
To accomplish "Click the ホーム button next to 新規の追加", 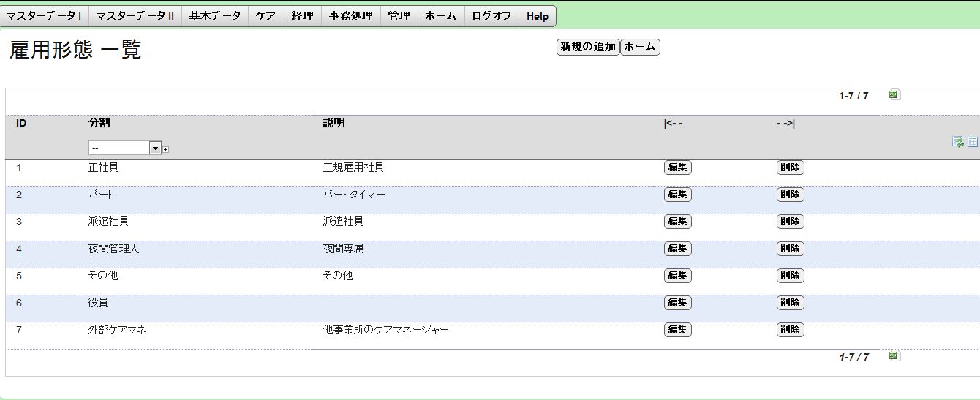I will point(640,48).
